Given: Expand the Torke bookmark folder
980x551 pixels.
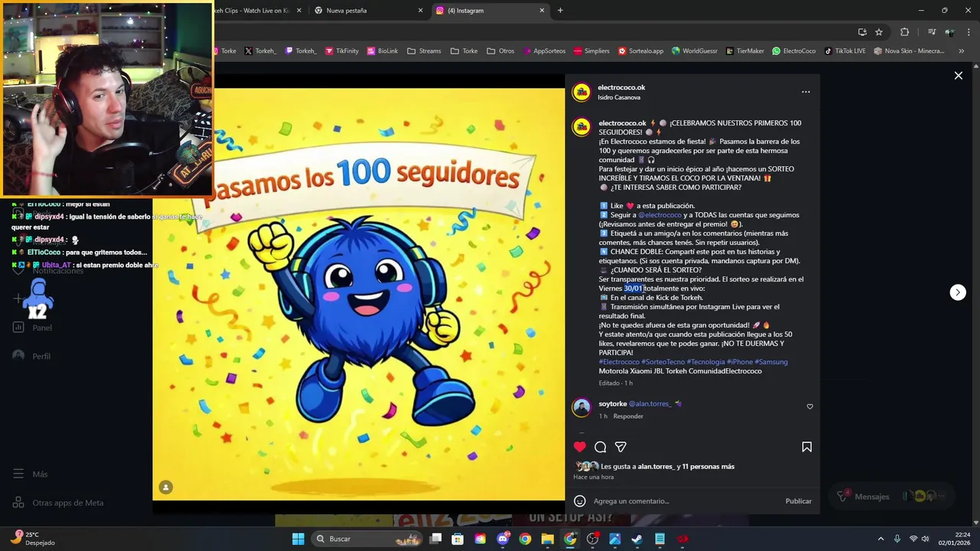Looking at the screenshot, I should coord(464,51).
